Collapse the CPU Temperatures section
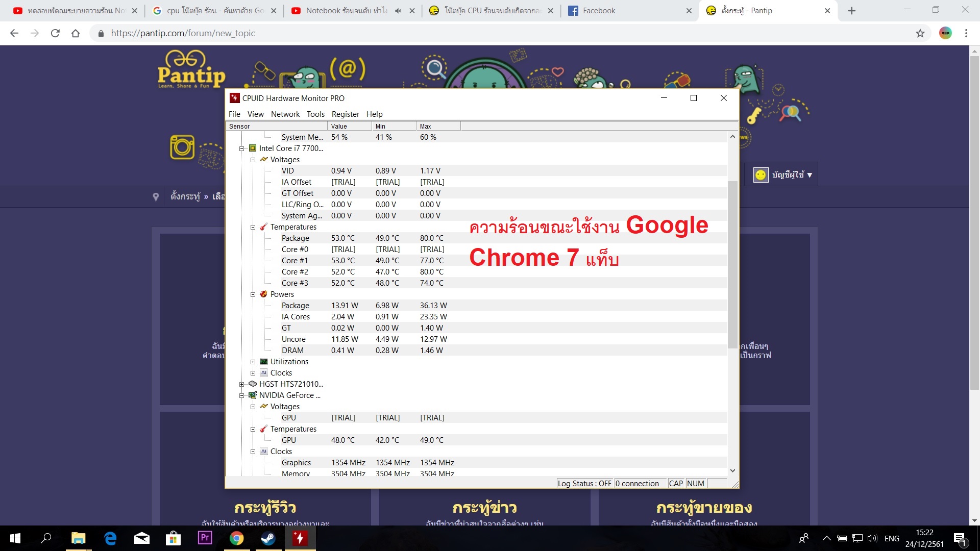The width and height of the screenshot is (980, 551). [x=253, y=227]
